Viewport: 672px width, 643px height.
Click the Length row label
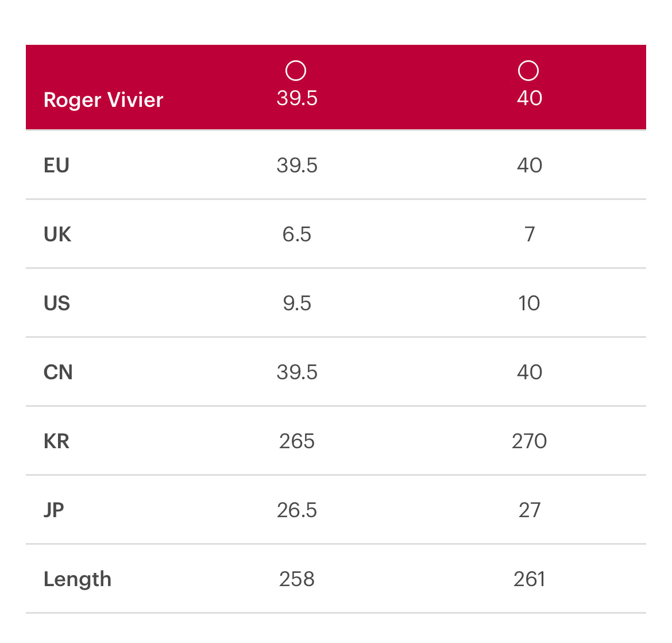78,579
